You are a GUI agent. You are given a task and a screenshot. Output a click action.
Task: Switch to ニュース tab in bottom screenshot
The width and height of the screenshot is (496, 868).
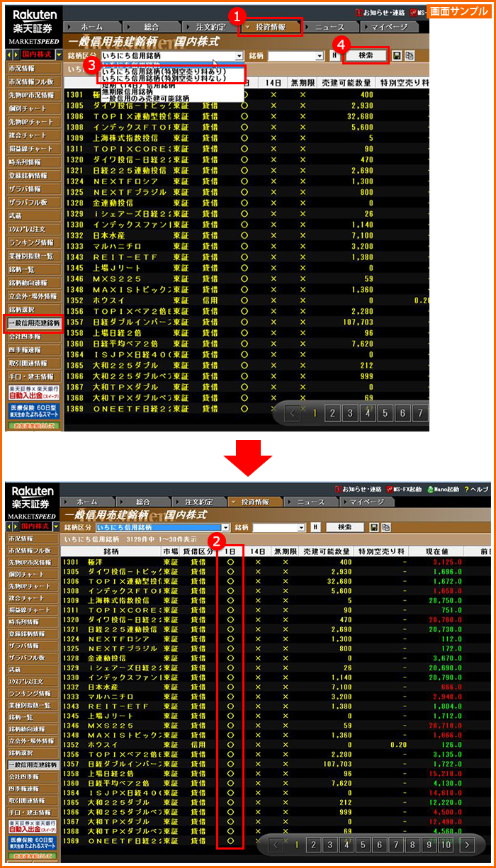pos(311,502)
